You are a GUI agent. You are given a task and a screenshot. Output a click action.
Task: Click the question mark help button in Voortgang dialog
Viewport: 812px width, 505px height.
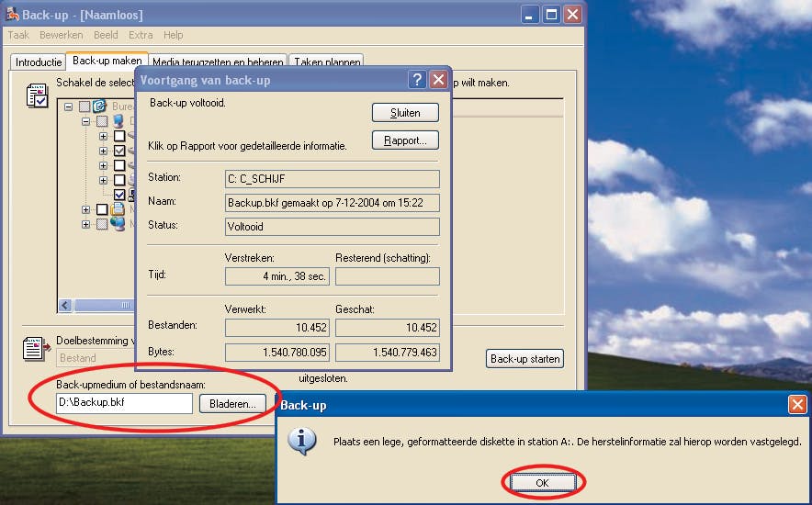[x=417, y=80]
